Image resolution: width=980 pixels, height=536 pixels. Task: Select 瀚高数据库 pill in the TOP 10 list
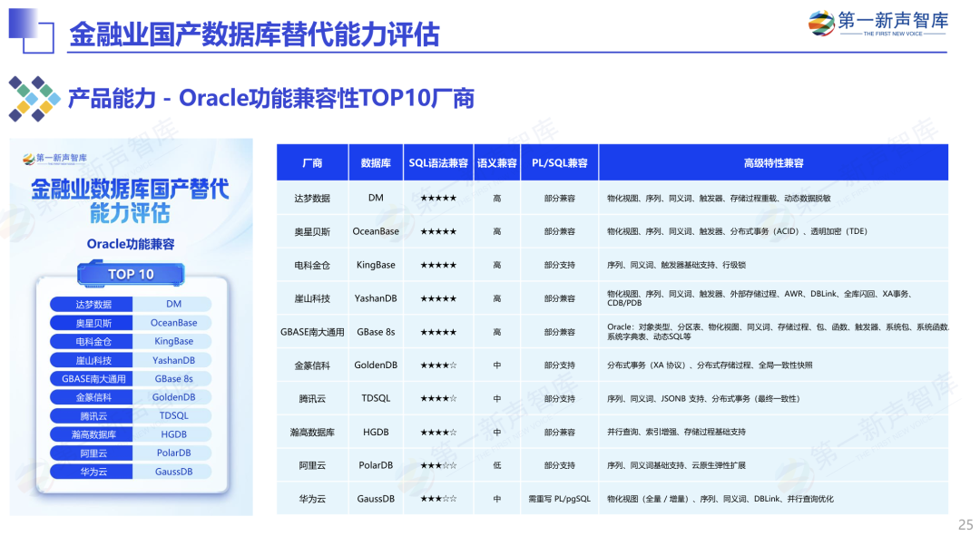click(x=92, y=434)
